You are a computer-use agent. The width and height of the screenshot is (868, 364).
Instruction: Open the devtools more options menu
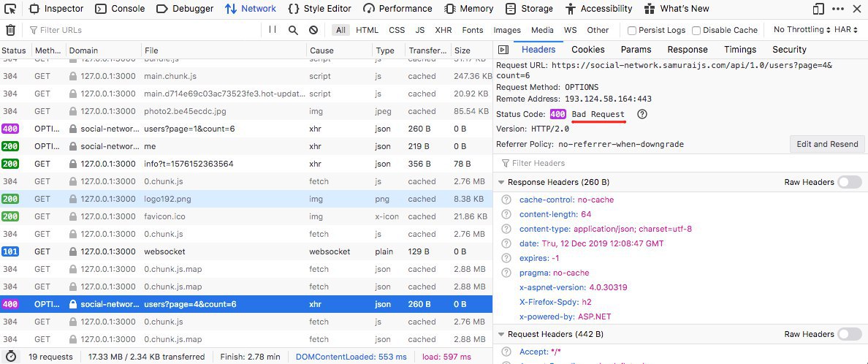839,9
